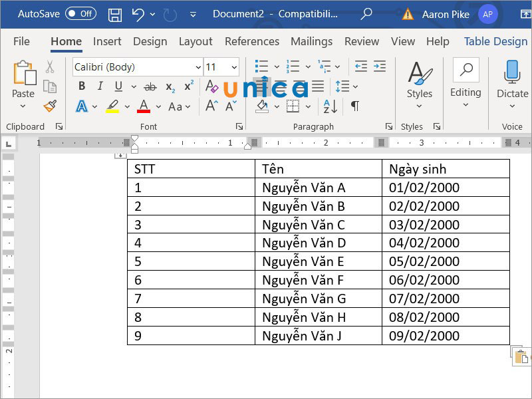
Task: Click the Save icon in title bar
Action: point(114,15)
